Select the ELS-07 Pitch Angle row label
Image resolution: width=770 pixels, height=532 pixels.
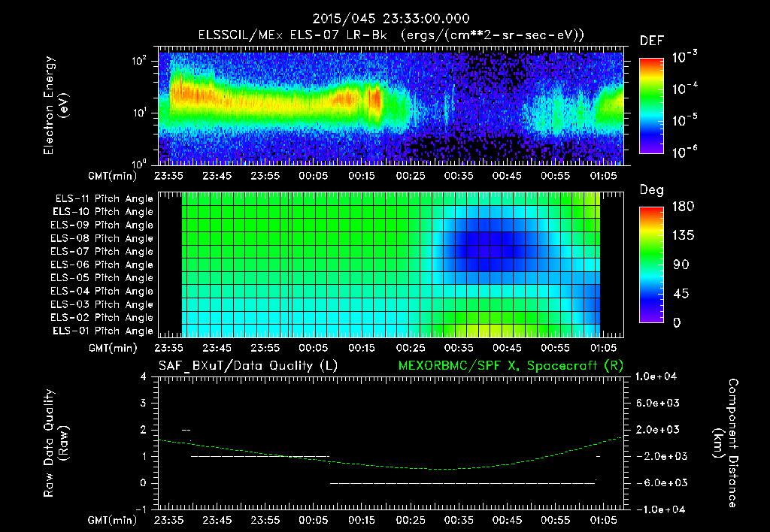[x=102, y=251]
